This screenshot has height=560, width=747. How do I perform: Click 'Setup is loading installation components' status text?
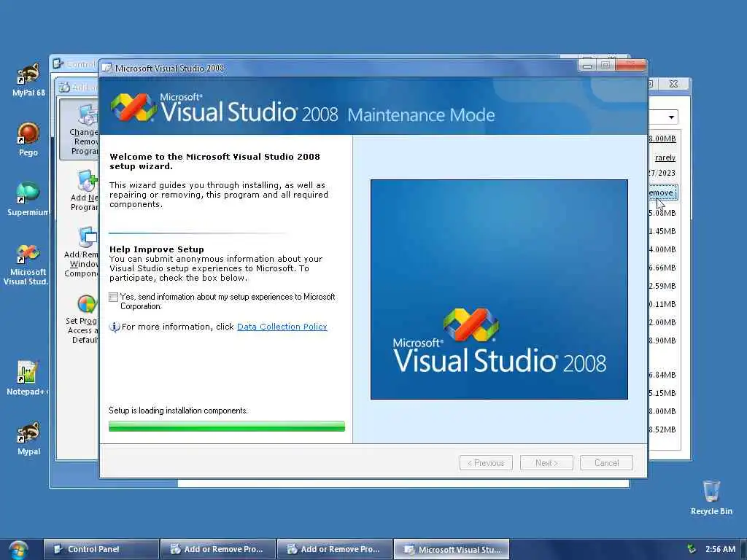(178, 411)
